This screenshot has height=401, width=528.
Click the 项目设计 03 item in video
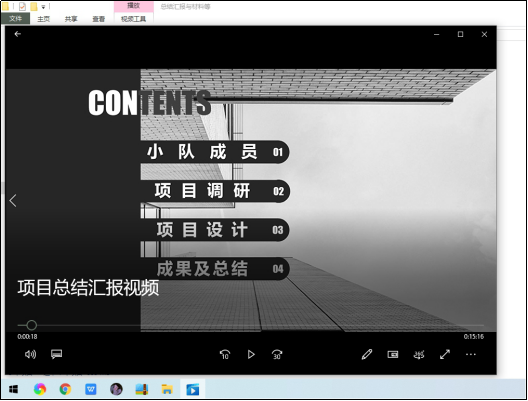[215, 230]
